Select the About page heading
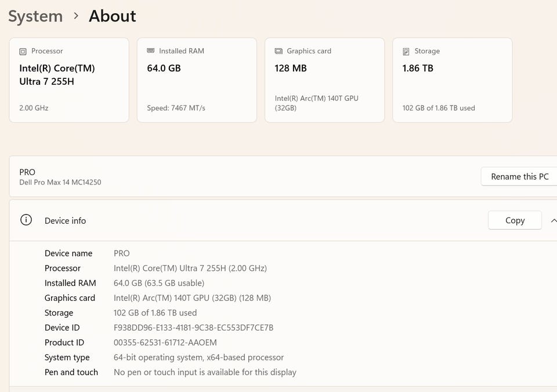Screen dimensions: 557x392 112,16
